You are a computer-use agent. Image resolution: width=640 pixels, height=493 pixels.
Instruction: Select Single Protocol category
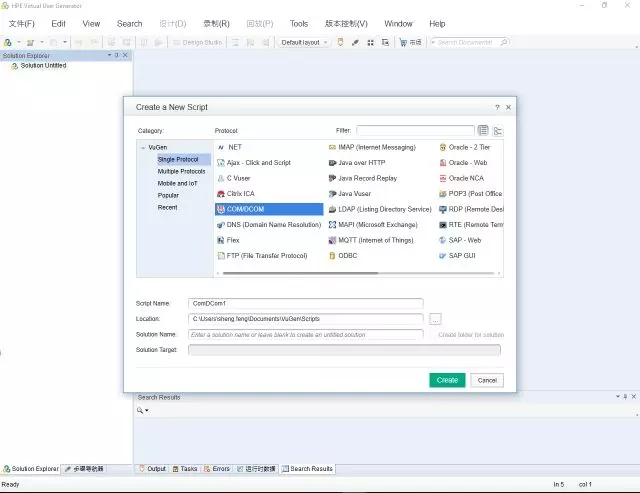point(178,160)
